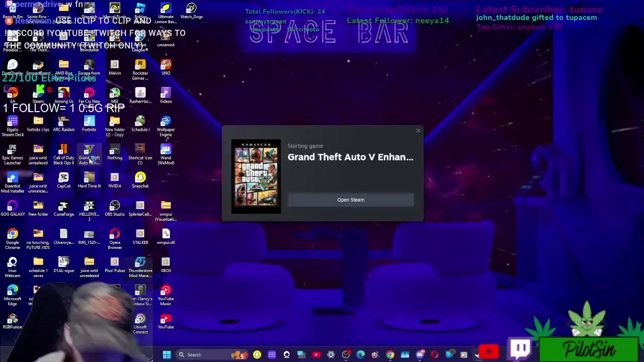Open STALKER desktop icon
The height and width of the screenshot is (362, 644).
pyautogui.click(x=140, y=236)
